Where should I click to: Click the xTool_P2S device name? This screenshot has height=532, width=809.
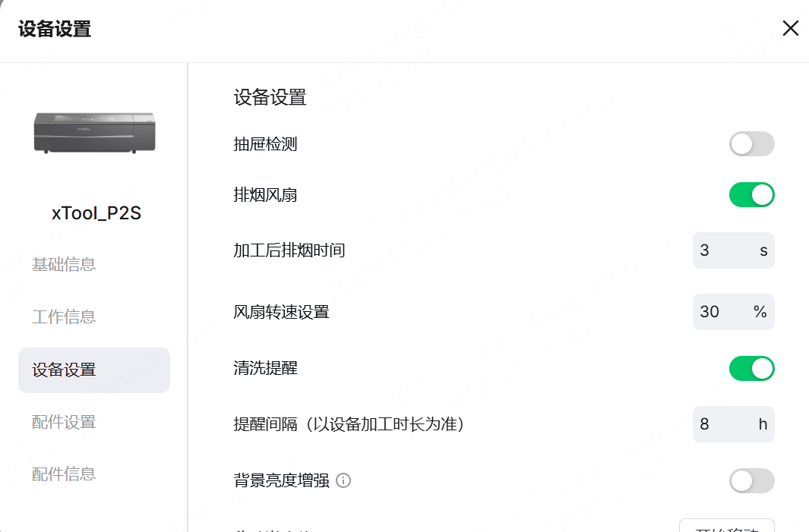click(x=96, y=213)
